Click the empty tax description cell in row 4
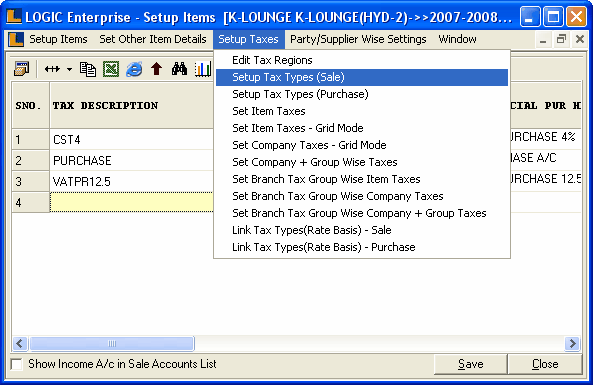 tap(132, 202)
